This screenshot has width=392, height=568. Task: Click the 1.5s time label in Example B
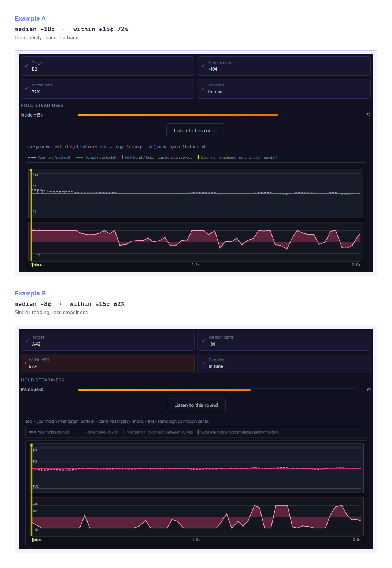point(196,540)
